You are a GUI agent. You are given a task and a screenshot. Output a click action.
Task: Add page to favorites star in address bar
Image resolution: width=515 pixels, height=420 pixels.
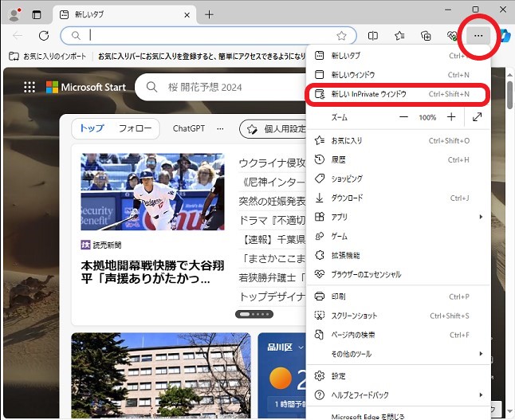[x=341, y=36]
